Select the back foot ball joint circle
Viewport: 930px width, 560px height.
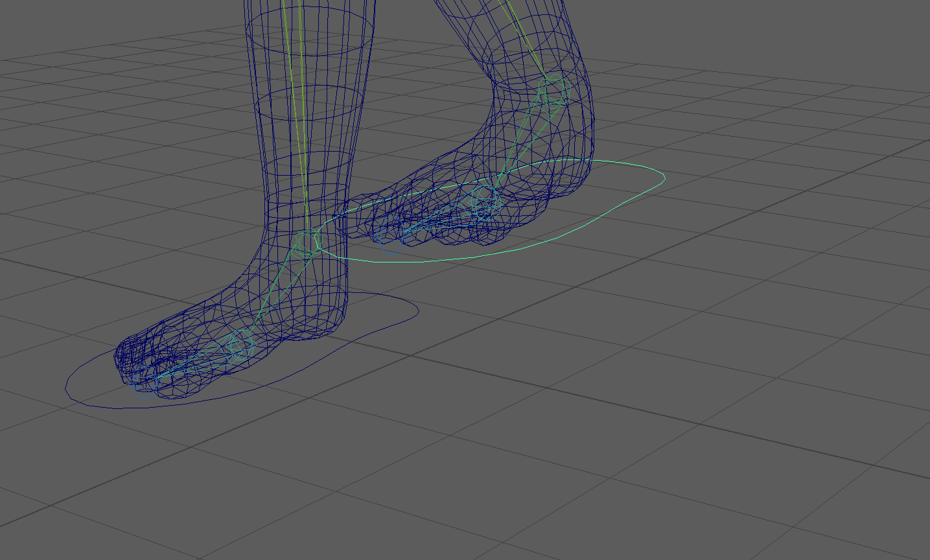(483, 202)
